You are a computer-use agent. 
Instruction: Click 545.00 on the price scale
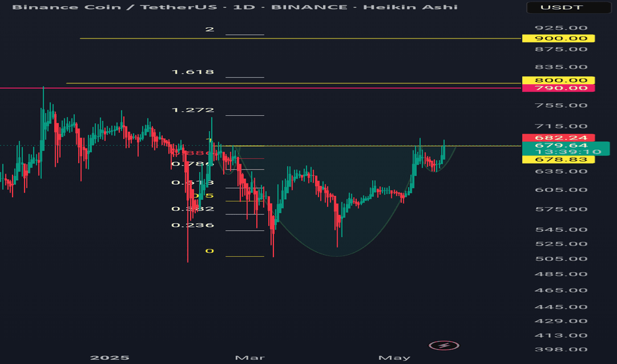pos(561,230)
